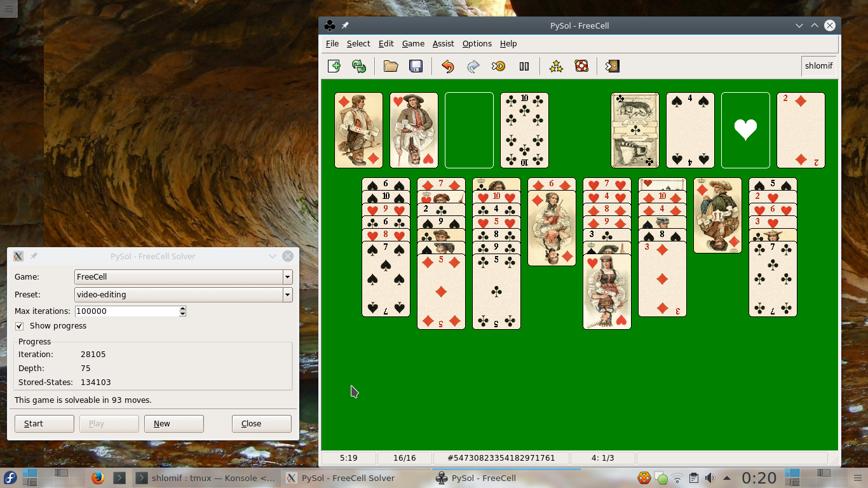
Task: Open the network wifi tray icon
Action: pyautogui.click(x=677, y=478)
